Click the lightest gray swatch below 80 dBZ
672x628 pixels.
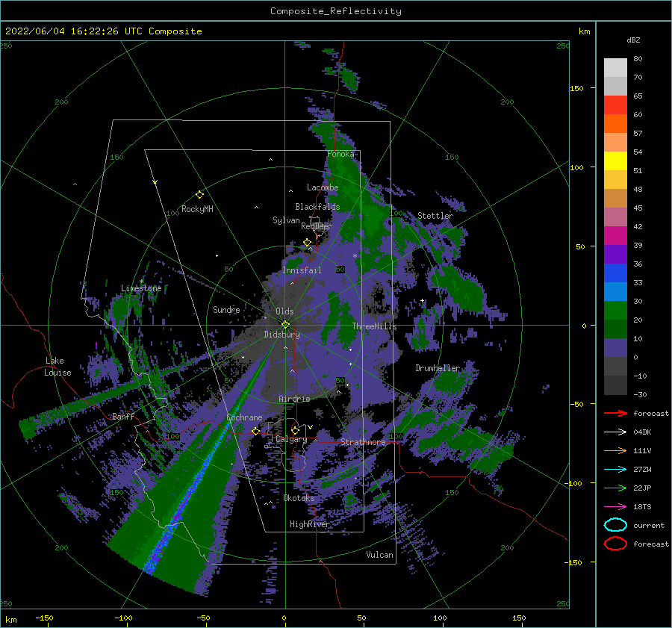click(x=615, y=67)
